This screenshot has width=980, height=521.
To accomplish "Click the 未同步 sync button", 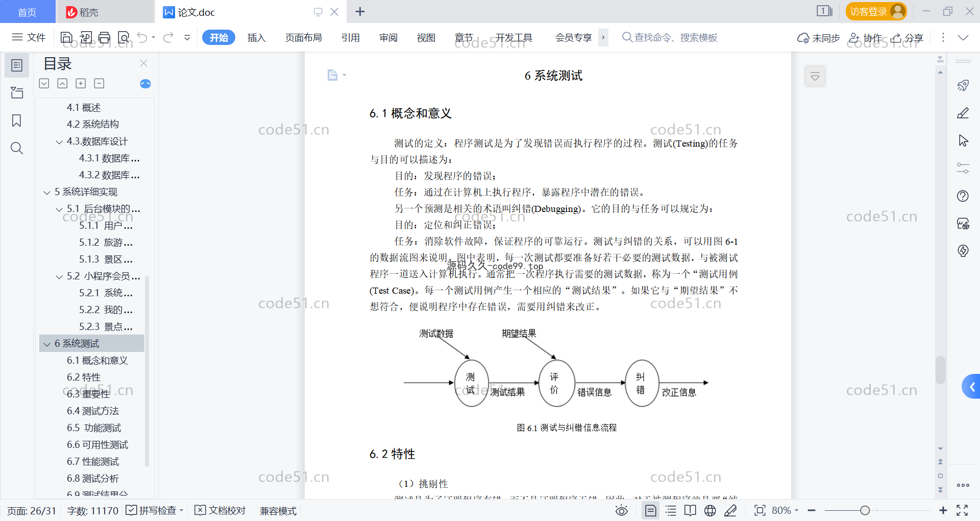I will (x=818, y=38).
